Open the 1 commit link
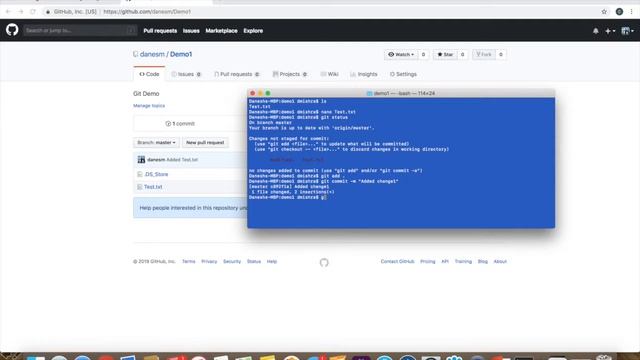 pos(180,124)
